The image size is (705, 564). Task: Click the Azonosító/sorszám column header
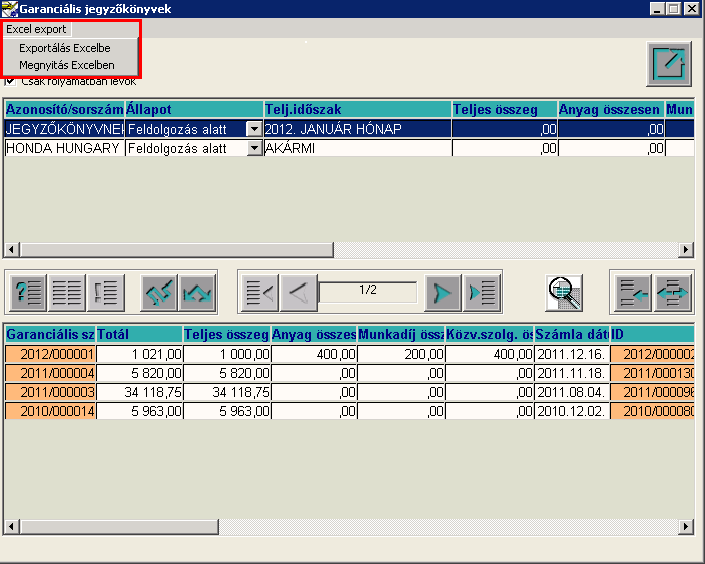[64, 109]
